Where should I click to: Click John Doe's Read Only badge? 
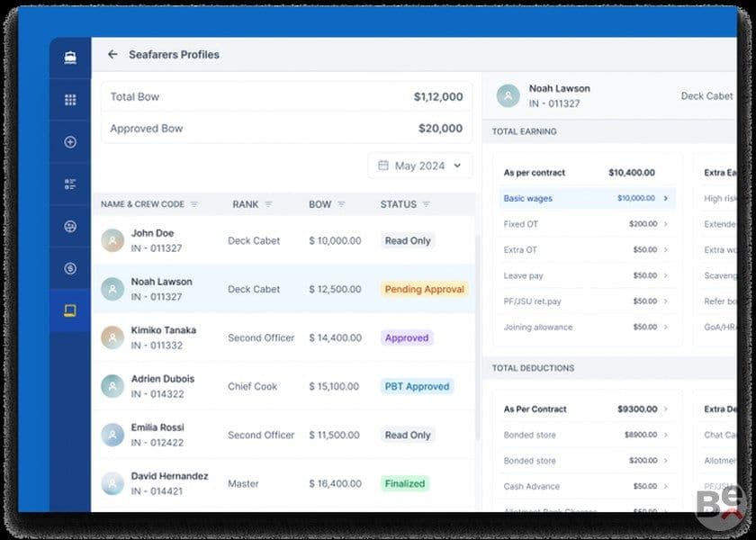(408, 240)
